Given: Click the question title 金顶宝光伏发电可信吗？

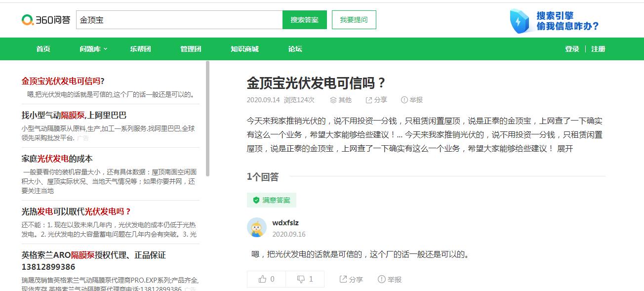Looking at the screenshot, I should pyautogui.click(x=316, y=83).
